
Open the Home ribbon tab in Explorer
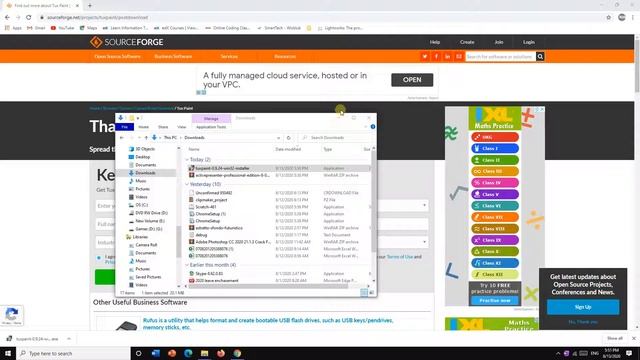143,127
